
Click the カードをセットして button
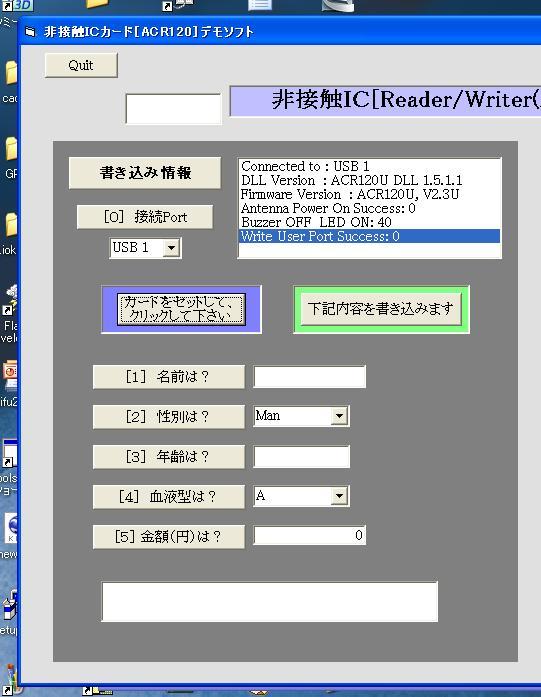pos(181,309)
